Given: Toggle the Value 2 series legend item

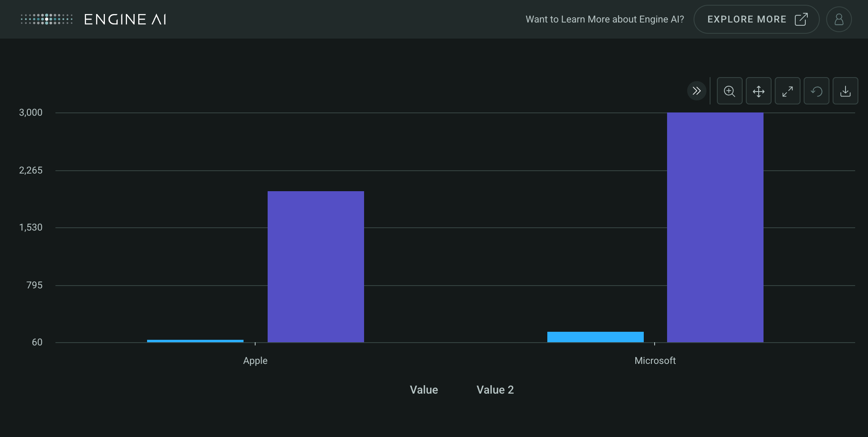Looking at the screenshot, I should tap(495, 390).
